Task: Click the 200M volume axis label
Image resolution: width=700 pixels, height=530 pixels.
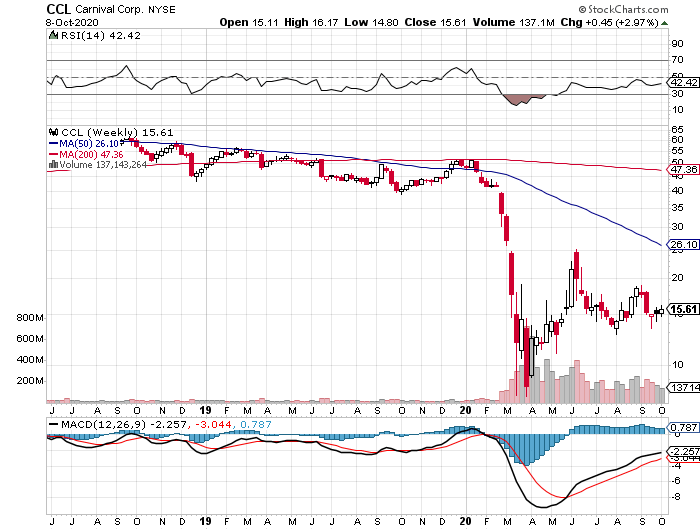Action: click(x=30, y=381)
